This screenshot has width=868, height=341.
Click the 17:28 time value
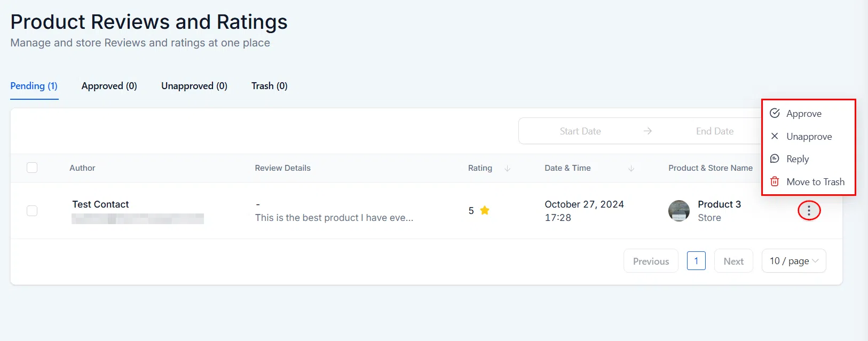coord(558,218)
